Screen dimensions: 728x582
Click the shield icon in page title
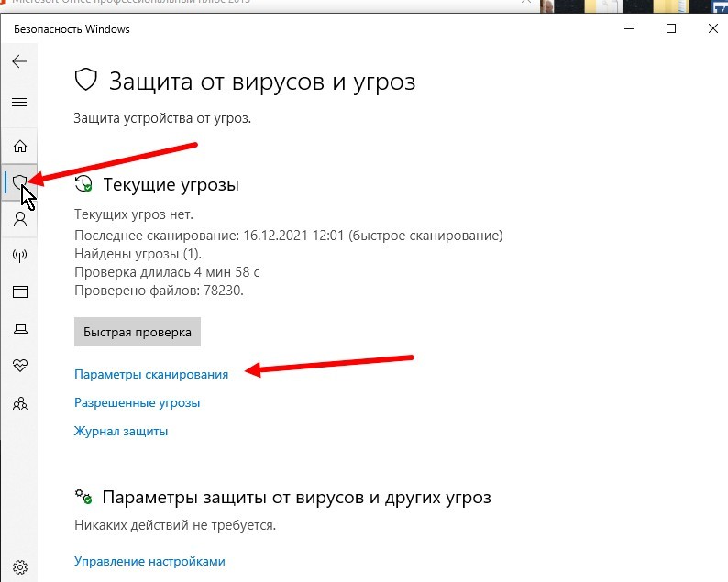click(x=86, y=80)
